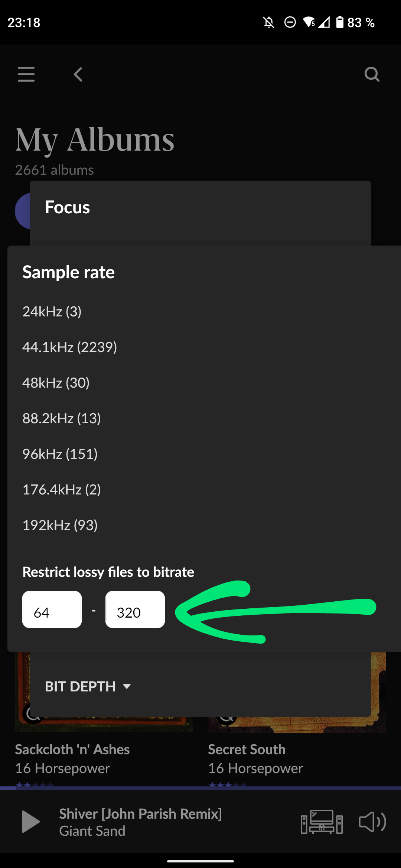The height and width of the screenshot is (868, 401).
Task: Open the audio zone selector icon
Action: [x=322, y=822]
